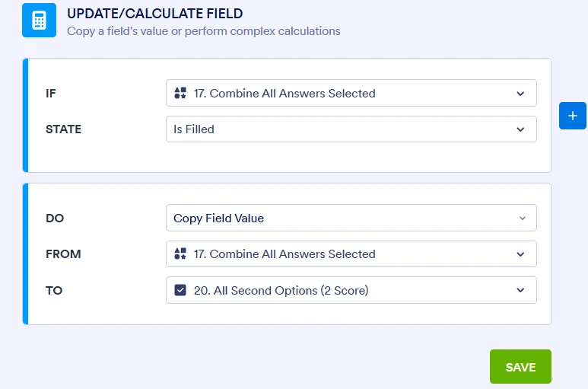Click the STATE label

[63, 129]
